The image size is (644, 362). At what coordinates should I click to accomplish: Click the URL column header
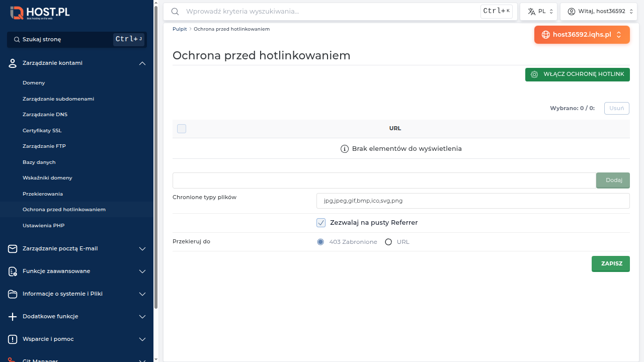(x=395, y=129)
